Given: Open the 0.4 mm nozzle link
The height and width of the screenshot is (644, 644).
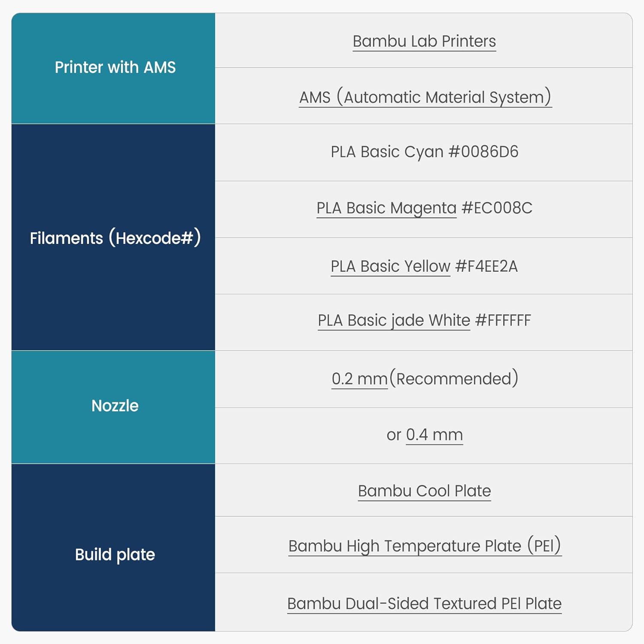Looking at the screenshot, I should point(434,435).
